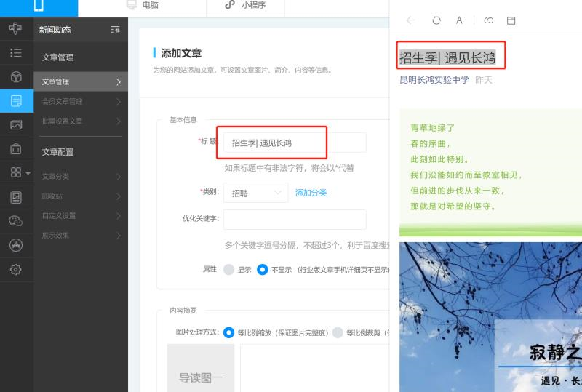Select the 不显示 radio button for 属性
582x392 pixels.
coord(263,269)
